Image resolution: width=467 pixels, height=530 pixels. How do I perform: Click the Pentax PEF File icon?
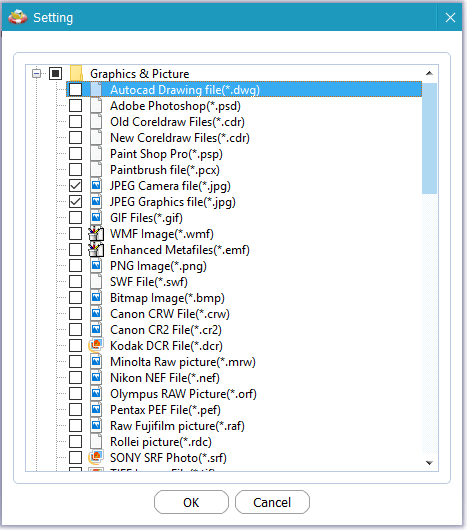tap(96, 409)
